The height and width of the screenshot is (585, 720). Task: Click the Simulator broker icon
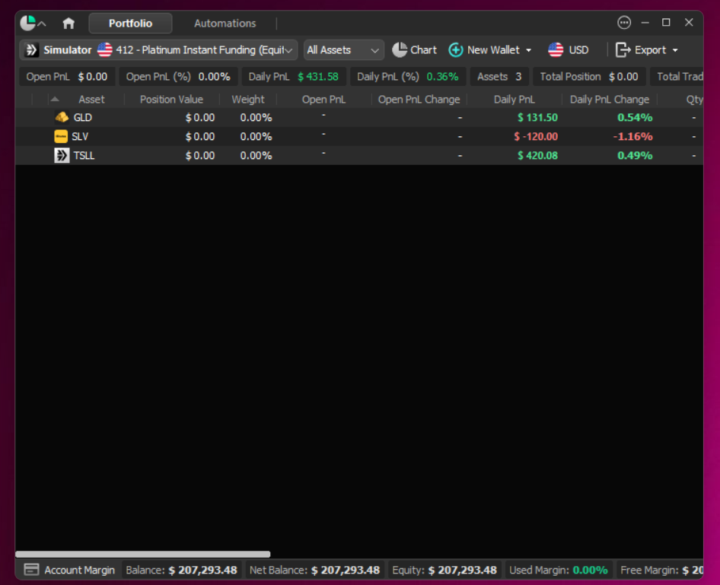32,50
